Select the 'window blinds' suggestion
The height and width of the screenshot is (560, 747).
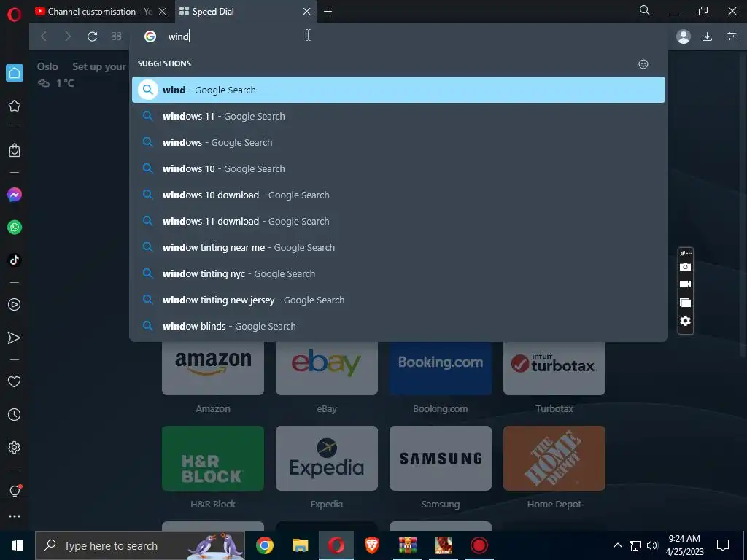[398, 326]
